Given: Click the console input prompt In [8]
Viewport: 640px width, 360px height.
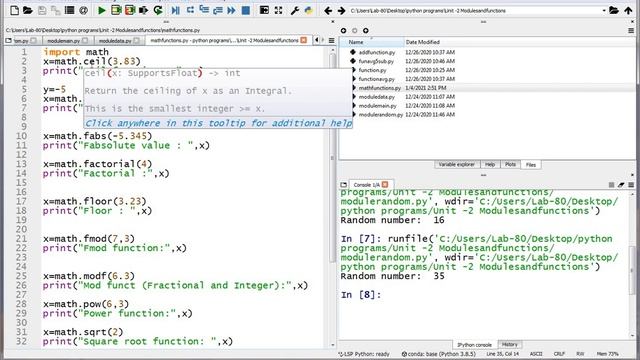Looking at the screenshot, I should coord(361,295).
